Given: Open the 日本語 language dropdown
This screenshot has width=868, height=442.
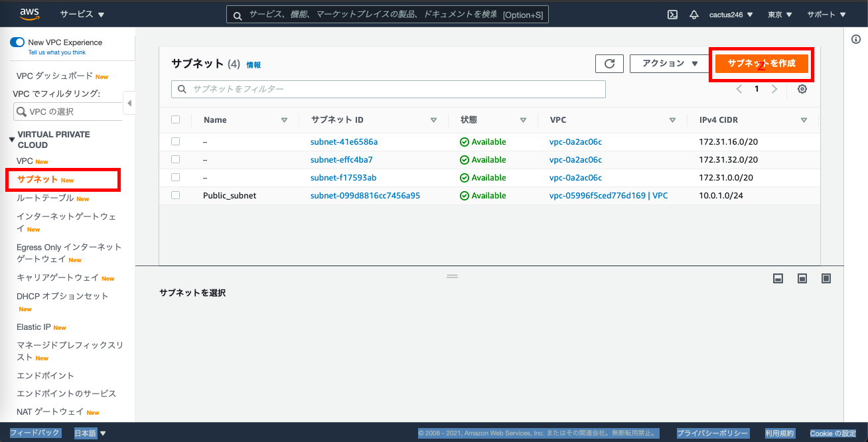Looking at the screenshot, I should [x=90, y=433].
